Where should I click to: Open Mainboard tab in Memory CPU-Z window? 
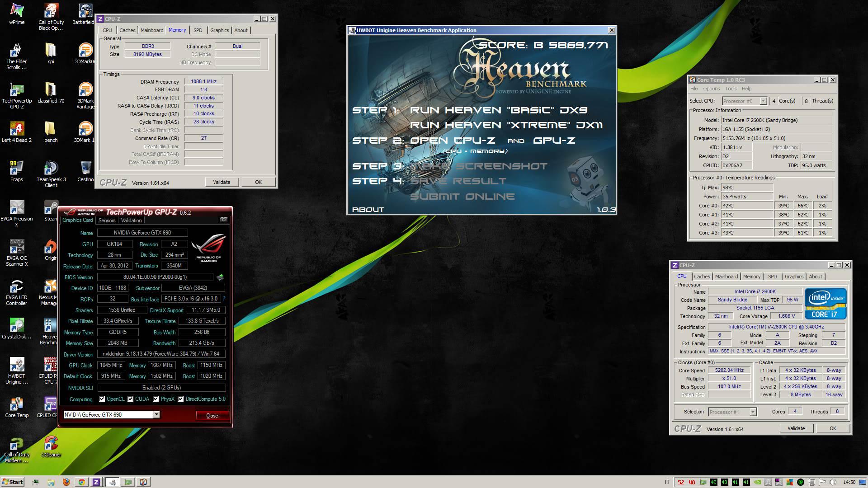click(152, 30)
